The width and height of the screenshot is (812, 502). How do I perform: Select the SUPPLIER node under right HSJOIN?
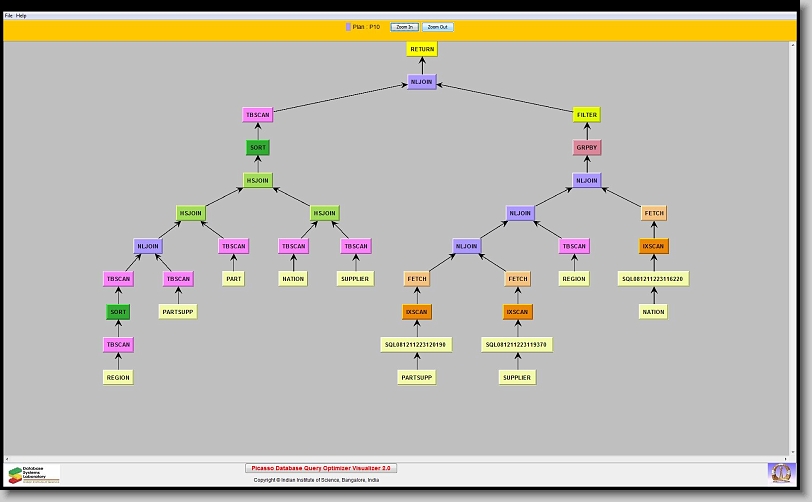tap(355, 279)
